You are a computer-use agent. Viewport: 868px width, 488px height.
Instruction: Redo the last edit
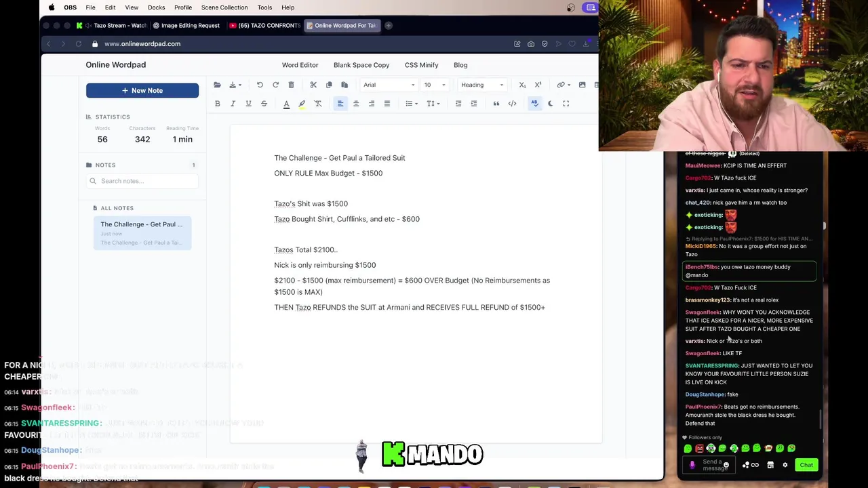[275, 85]
